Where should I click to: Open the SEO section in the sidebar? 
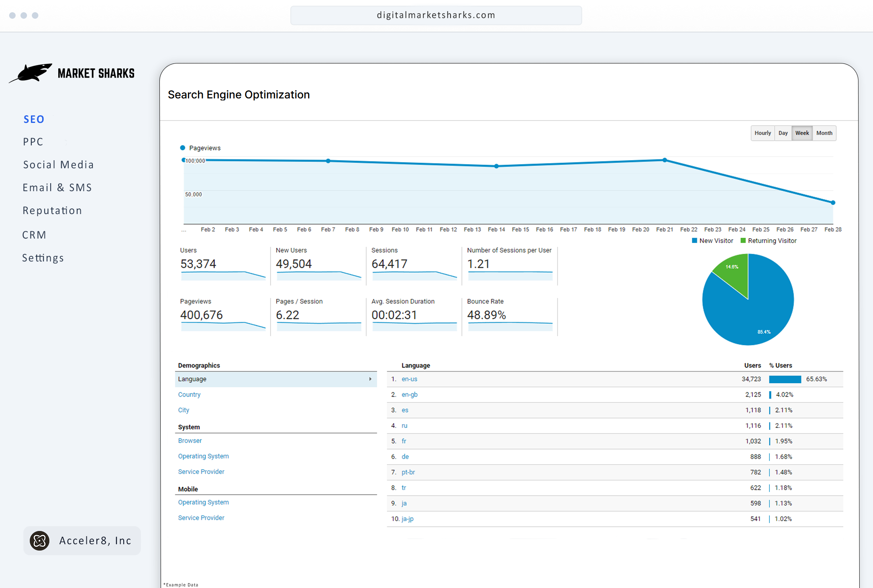(34, 119)
